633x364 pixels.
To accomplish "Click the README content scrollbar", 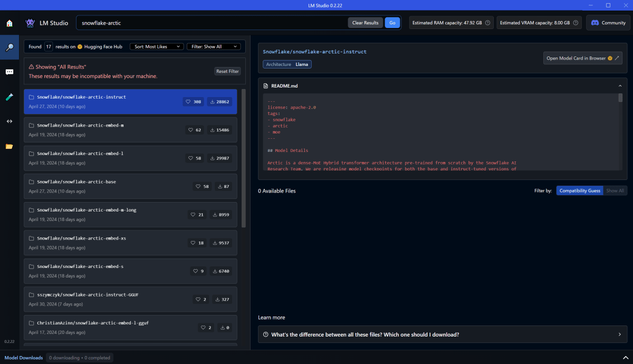I will [620, 98].
